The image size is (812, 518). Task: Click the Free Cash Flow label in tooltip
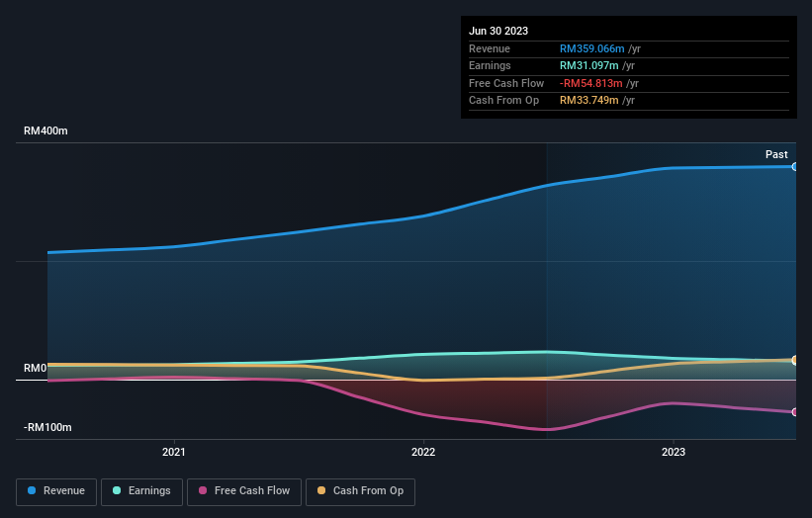(506, 83)
